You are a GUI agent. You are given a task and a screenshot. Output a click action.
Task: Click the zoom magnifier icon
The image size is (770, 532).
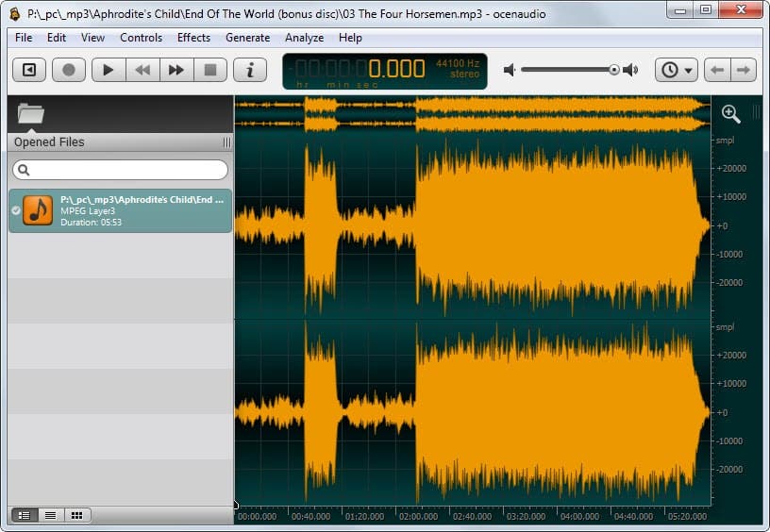tap(730, 113)
